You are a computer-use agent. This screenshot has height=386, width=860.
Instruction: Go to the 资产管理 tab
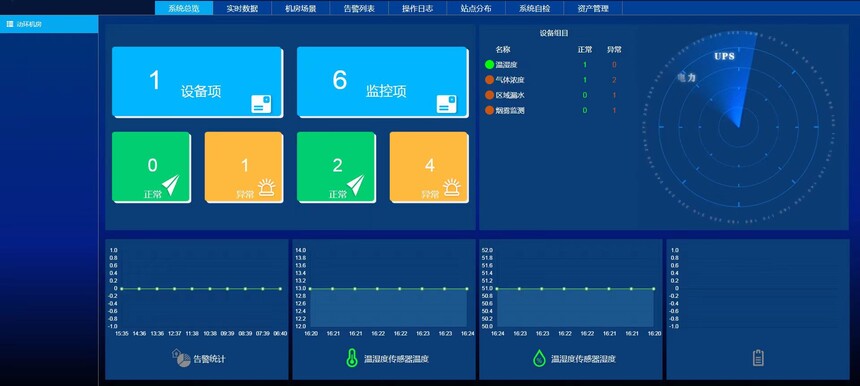pyautogui.click(x=593, y=8)
